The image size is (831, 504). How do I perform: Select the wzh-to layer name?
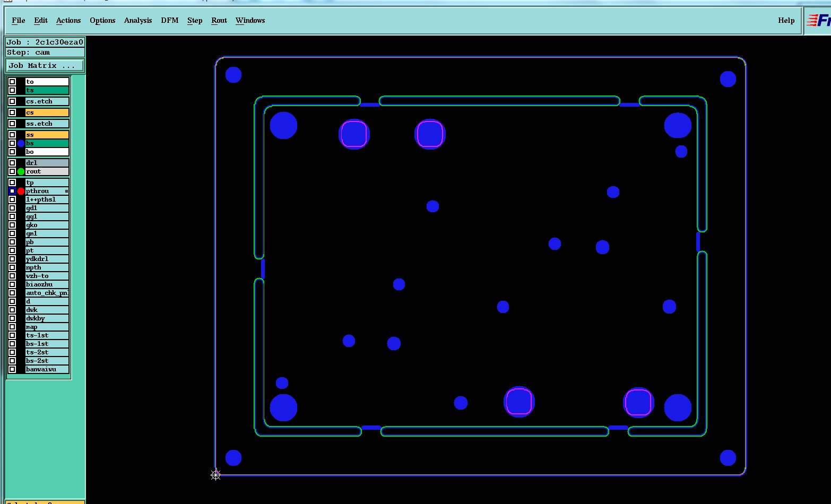[x=47, y=276]
